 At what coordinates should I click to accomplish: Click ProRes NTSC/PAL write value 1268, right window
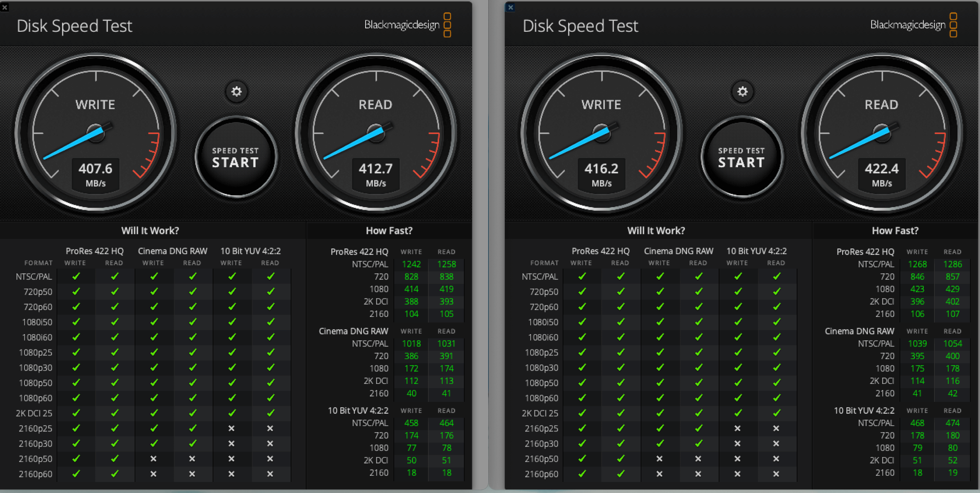(917, 264)
